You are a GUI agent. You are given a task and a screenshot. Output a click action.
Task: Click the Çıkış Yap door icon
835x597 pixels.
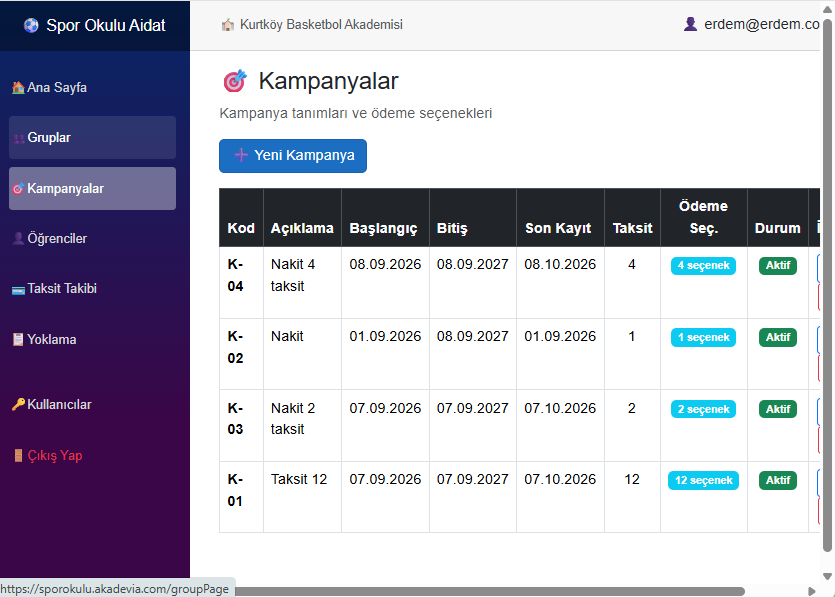click(19, 455)
